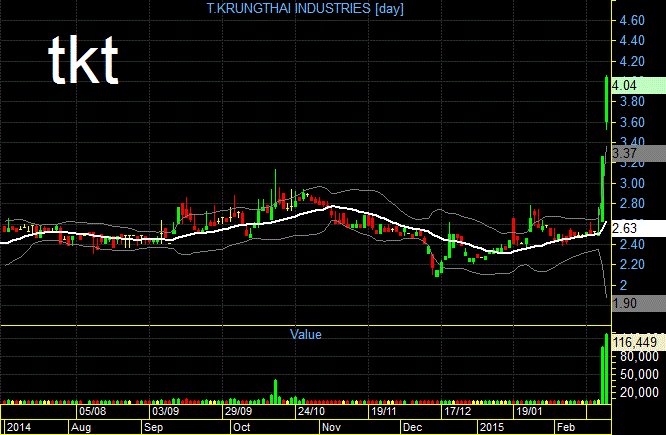Viewport: 666px width, 435px height.
Task: Select the 3.37 upper band value label
Action: pyautogui.click(x=638, y=153)
